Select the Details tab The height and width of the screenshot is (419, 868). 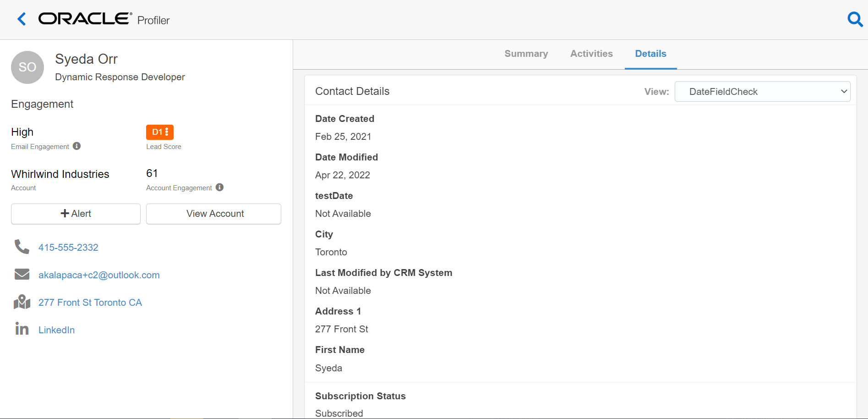650,54
